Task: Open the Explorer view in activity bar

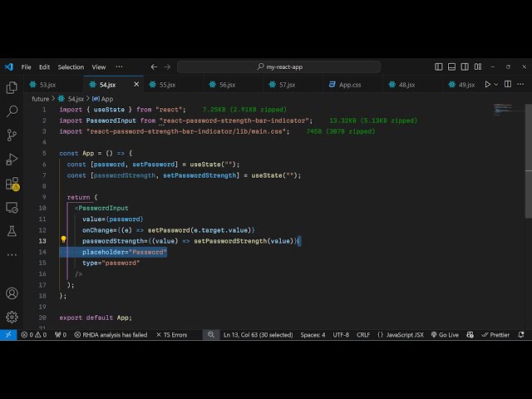Action: 12,87
